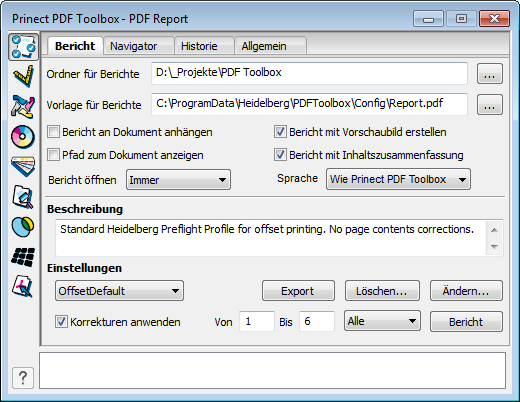This screenshot has width=520, height=402.
Task: Expand the OffsetDefault settings dropdown
Action: click(x=119, y=291)
